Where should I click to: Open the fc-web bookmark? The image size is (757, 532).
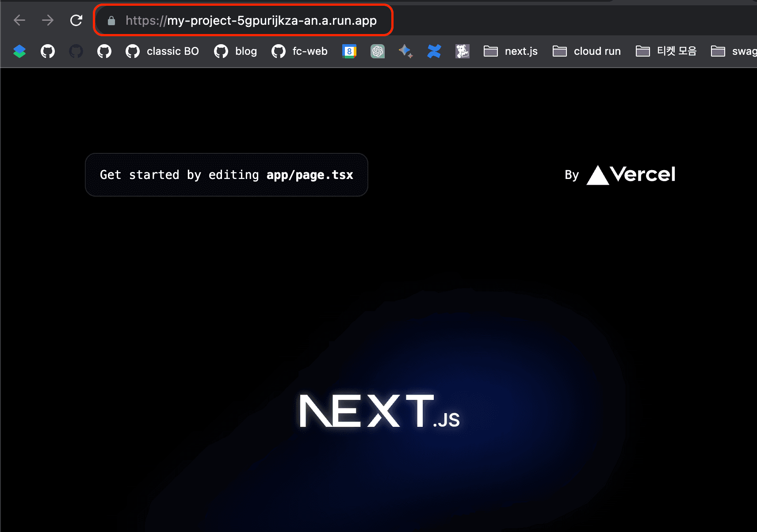coord(300,51)
